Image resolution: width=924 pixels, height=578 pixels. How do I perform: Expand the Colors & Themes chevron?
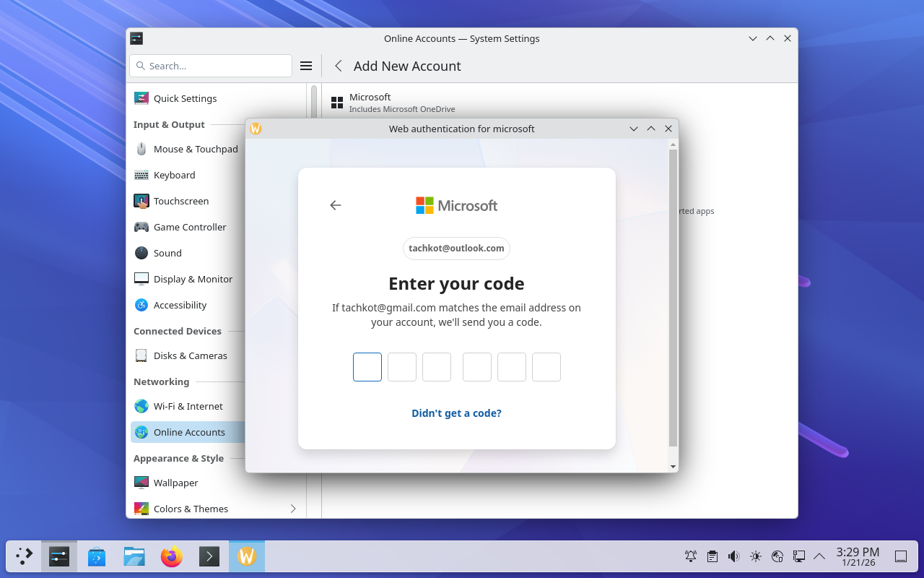coord(293,509)
